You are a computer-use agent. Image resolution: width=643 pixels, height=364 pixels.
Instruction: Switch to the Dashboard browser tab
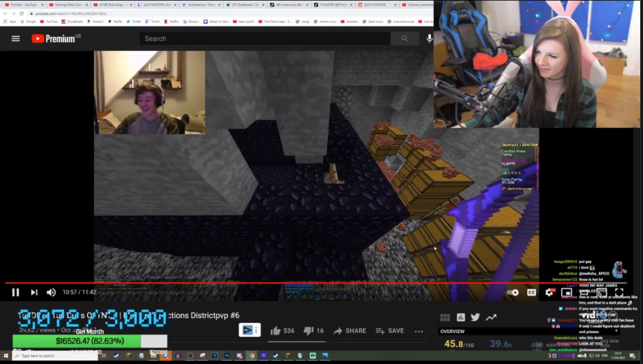(x=245, y=4)
